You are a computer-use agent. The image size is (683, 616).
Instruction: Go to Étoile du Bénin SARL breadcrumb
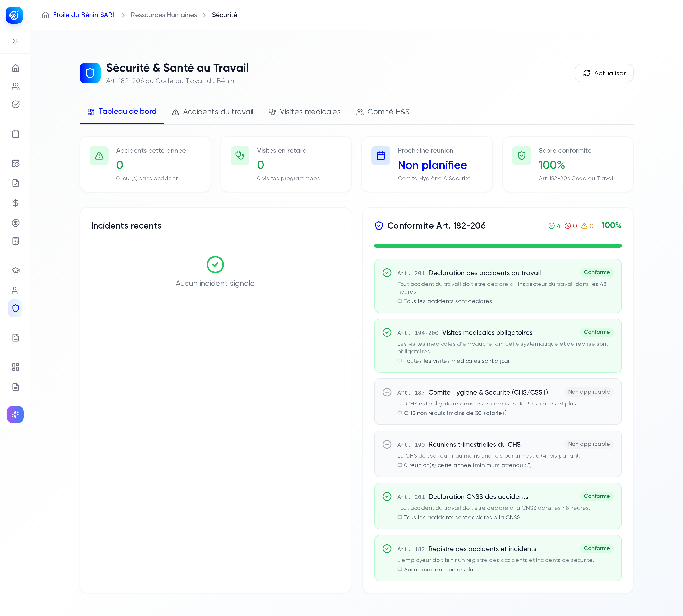click(x=84, y=15)
